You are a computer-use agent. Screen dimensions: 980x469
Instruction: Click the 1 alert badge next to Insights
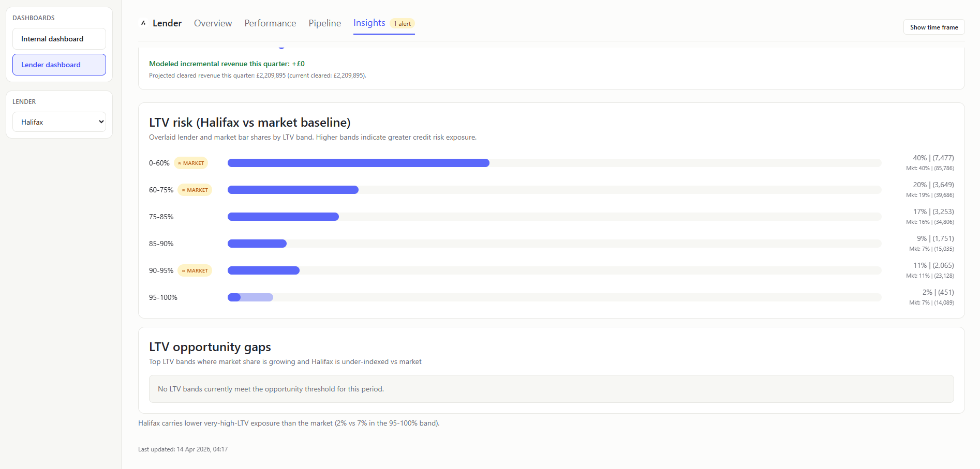pyautogui.click(x=402, y=24)
